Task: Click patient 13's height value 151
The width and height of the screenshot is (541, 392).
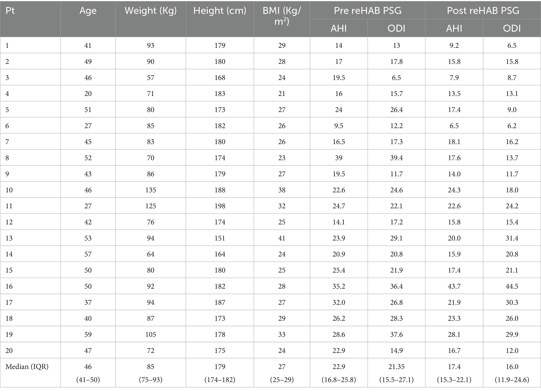Action: (x=220, y=238)
